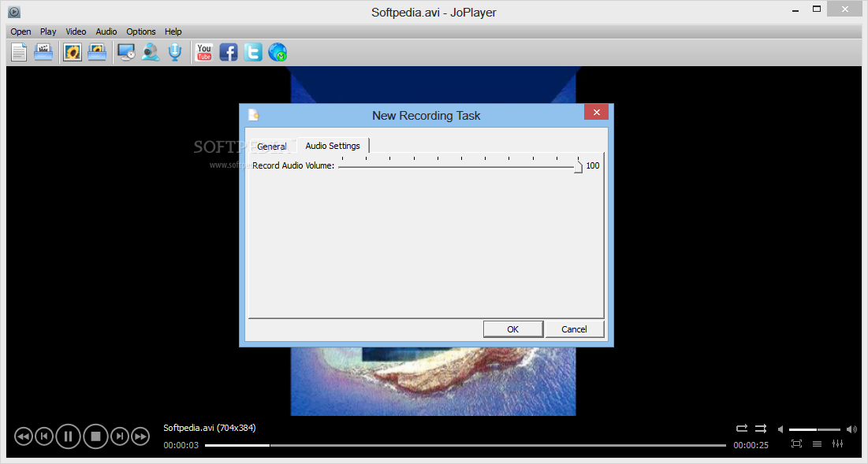The image size is (868, 464).
Task: Close the New Recording Task dialog
Action: tap(596, 113)
